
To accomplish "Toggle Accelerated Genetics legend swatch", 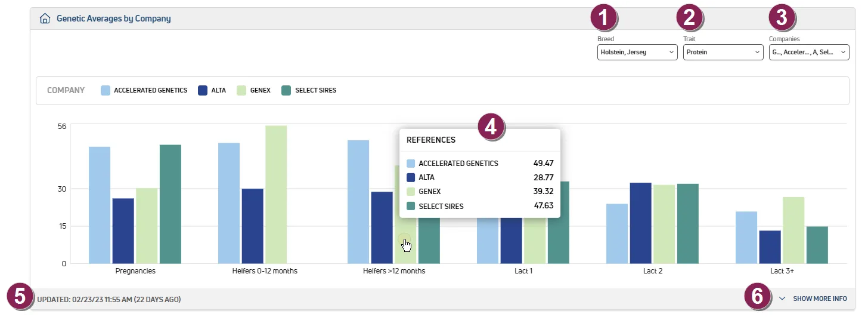I will (106, 91).
